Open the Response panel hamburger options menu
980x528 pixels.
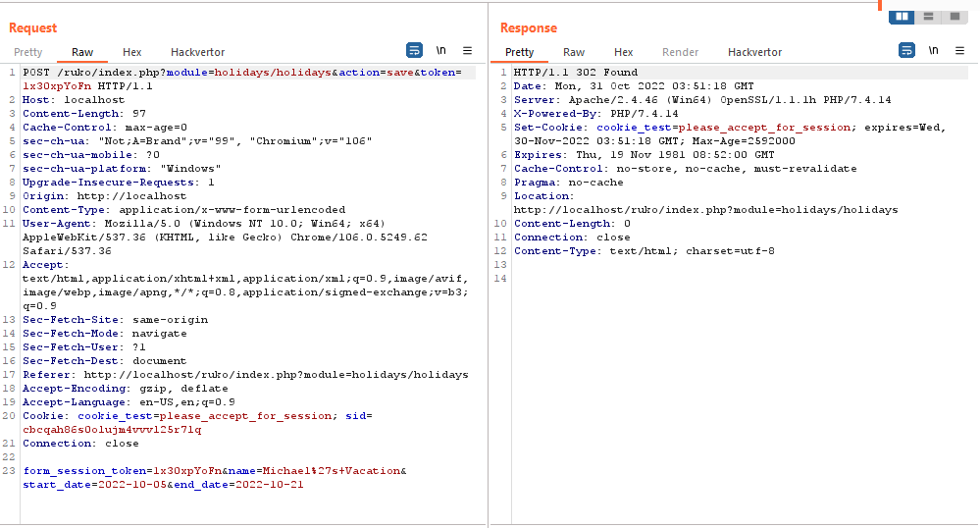[959, 50]
